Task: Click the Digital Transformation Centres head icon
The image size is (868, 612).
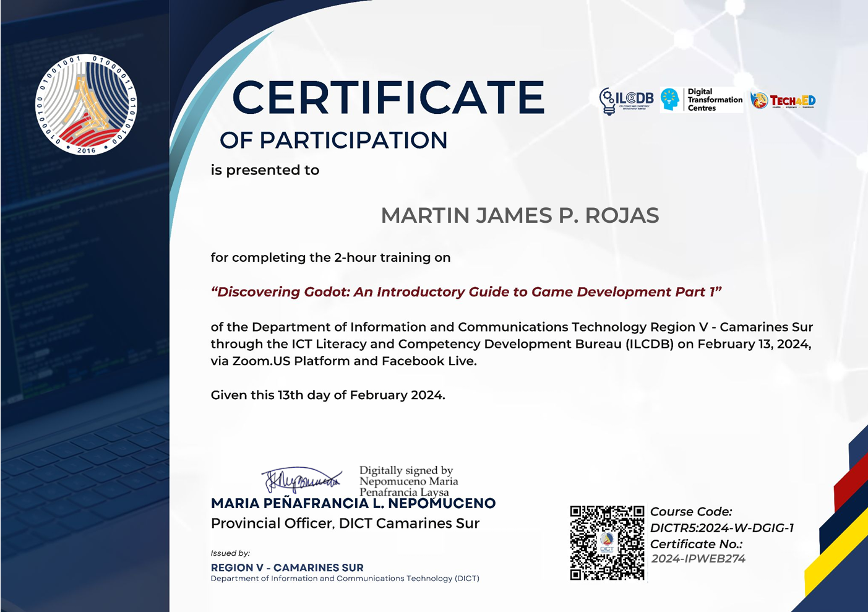Action: pyautogui.click(x=670, y=100)
